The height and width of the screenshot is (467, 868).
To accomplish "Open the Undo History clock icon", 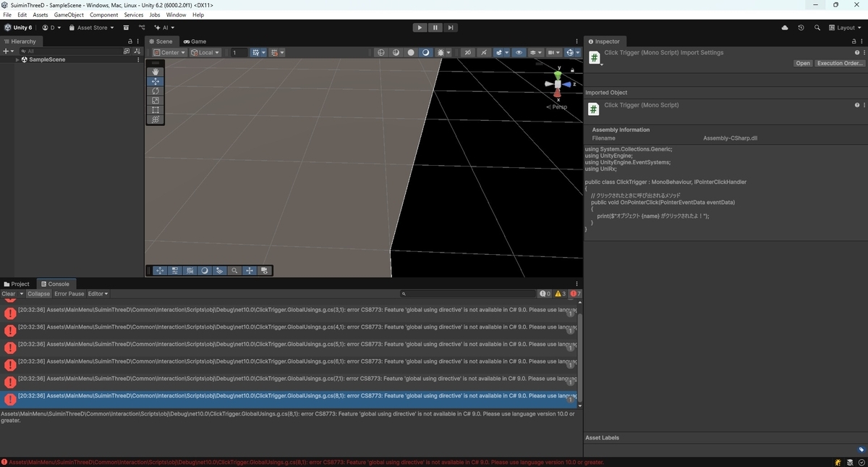I will coord(801,28).
